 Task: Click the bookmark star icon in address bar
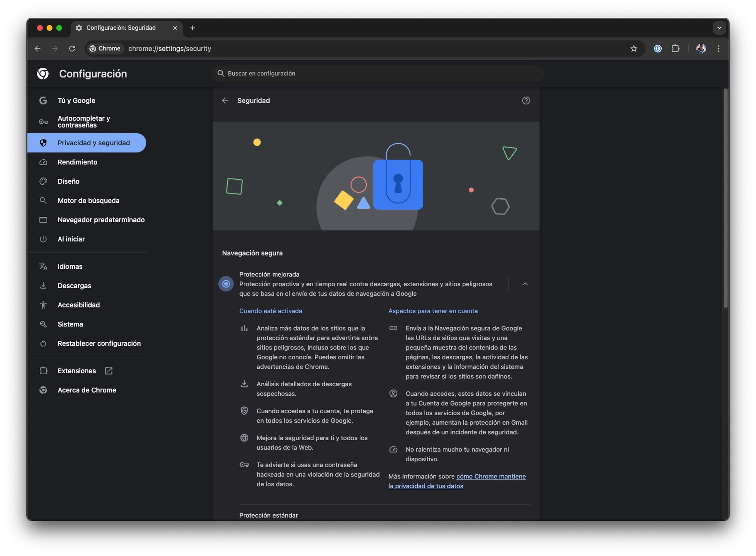[634, 48]
